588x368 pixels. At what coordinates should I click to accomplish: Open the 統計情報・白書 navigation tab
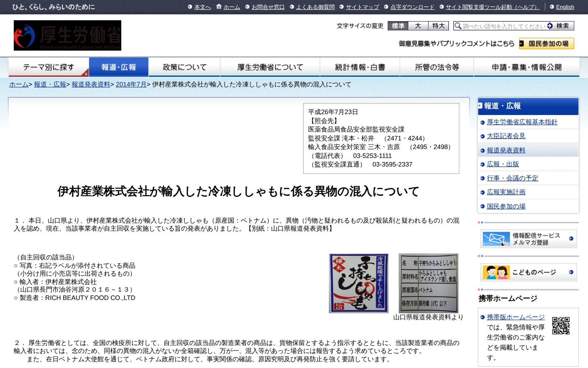point(360,67)
